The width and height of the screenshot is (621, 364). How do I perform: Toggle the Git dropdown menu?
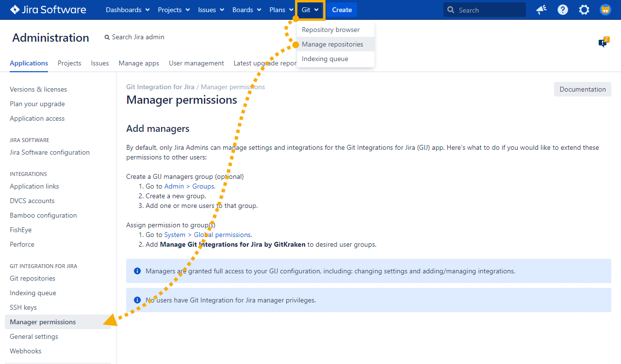(x=310, y=10)
